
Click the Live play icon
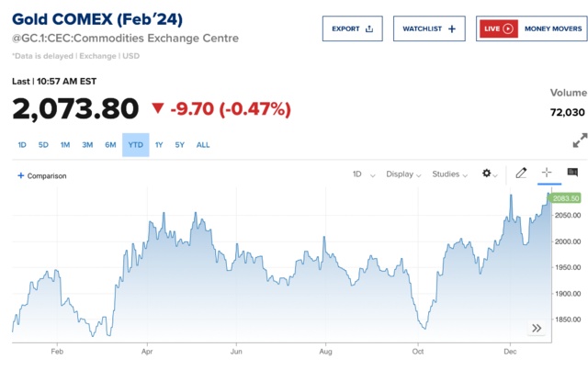pos(509,29)
